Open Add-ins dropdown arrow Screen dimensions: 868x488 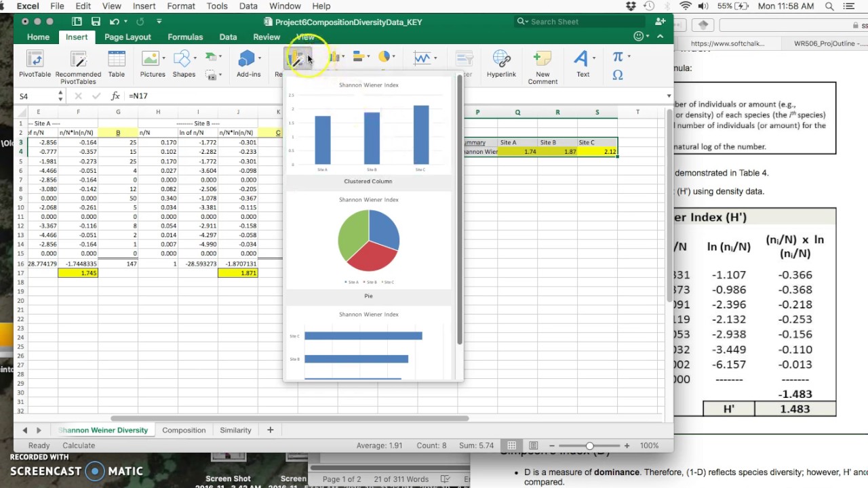click(260, 58)
